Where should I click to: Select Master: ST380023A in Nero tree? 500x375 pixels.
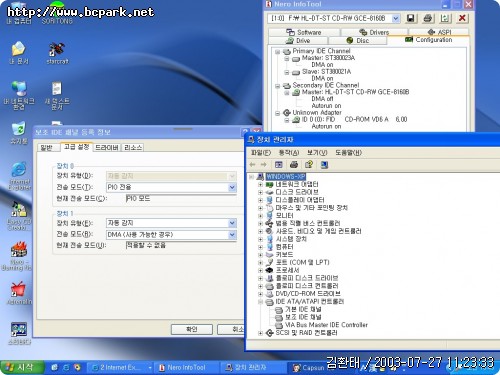click(x=328, y=58)
